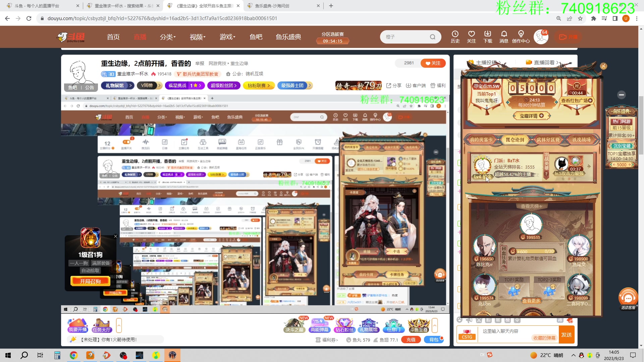The height and width of the screenshot is (362, 644).
Task: Click the 活动客服 headset support icon
Action: (628, 299)
